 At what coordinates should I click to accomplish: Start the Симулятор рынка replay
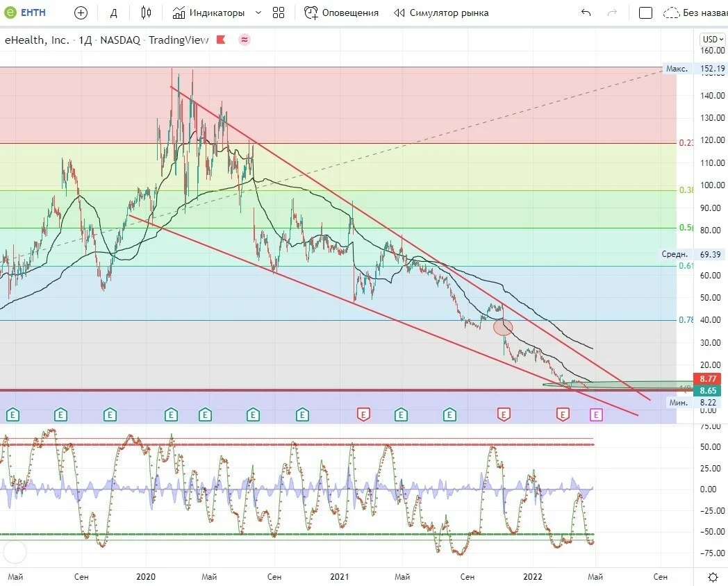[441, 13]
